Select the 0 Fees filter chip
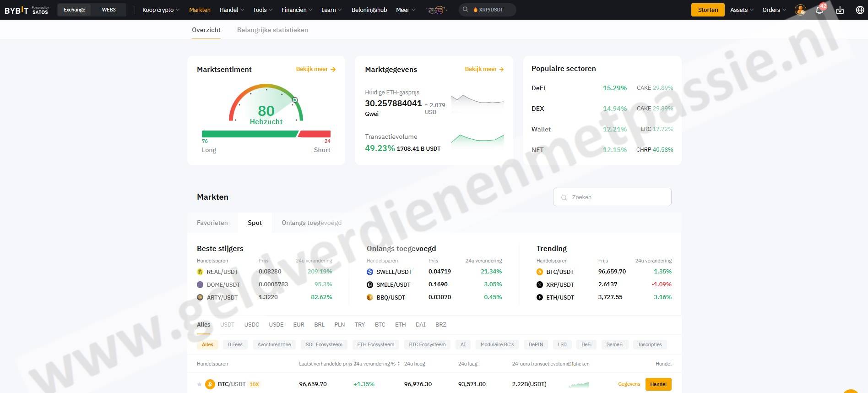The image size is (868, 393). (x=235, y=344)
